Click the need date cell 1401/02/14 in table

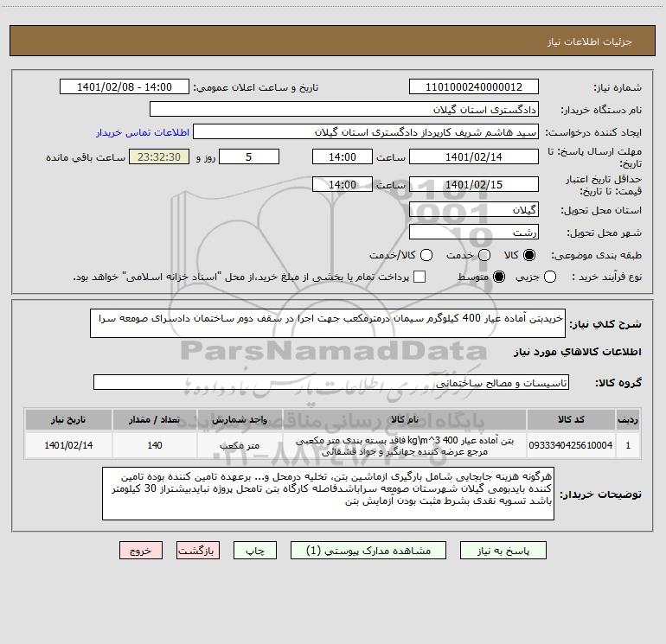point(68,445)
